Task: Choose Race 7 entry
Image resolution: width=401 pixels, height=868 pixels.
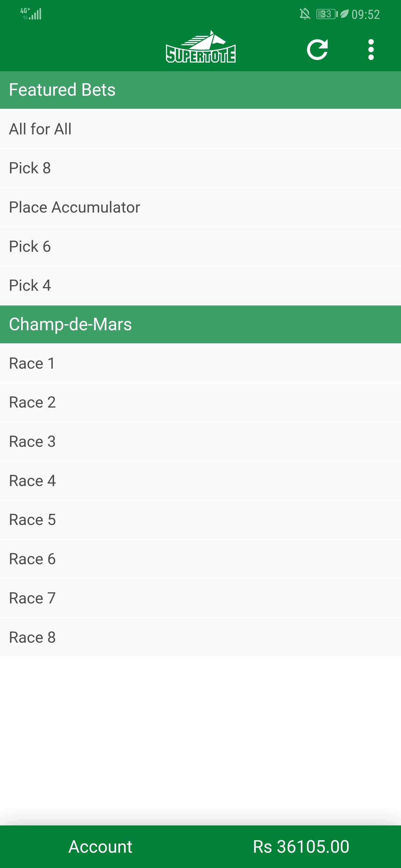Action: 200,598
